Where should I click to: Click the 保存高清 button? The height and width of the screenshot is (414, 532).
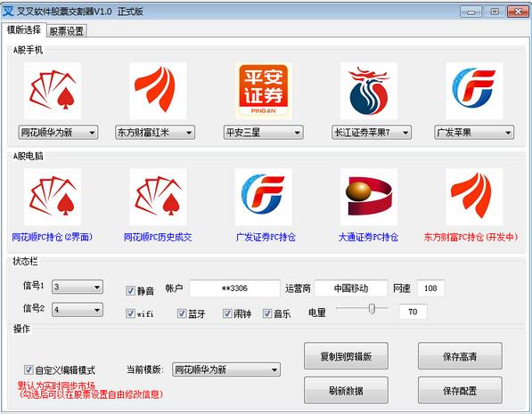(x=460, y=356)
